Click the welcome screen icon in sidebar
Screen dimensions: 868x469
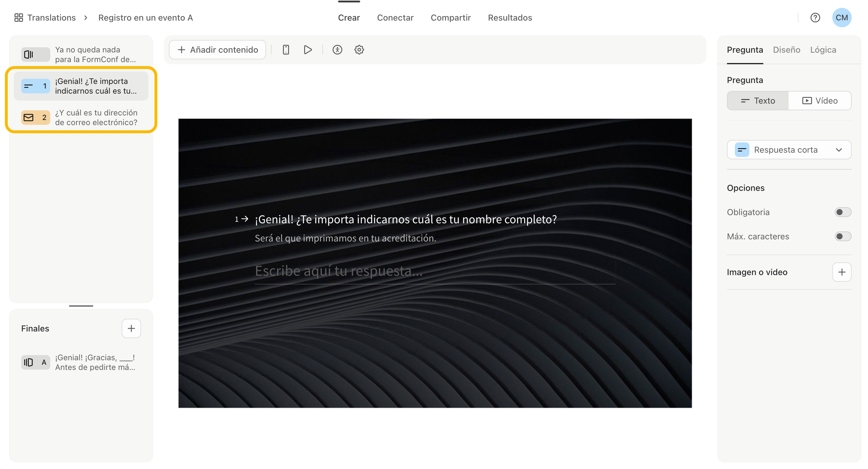point(35,54)
